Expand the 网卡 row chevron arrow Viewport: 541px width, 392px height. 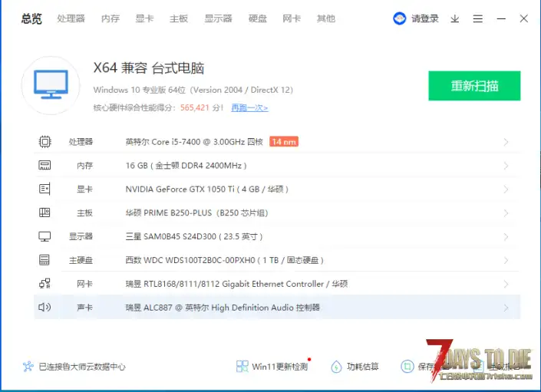tap(506, 285)
